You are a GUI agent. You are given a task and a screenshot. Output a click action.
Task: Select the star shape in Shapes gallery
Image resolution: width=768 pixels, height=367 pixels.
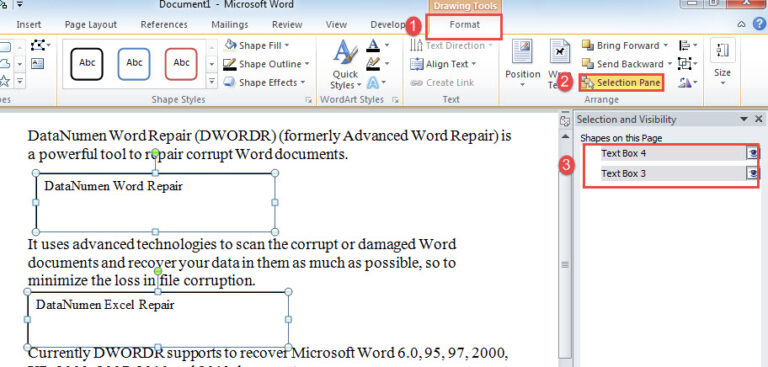click(x=4, y=80)
